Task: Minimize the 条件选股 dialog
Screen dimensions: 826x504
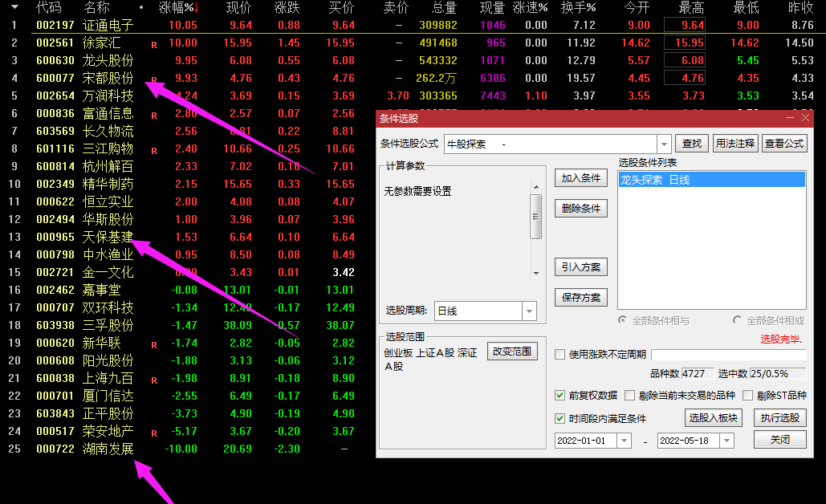Action: 790,118
